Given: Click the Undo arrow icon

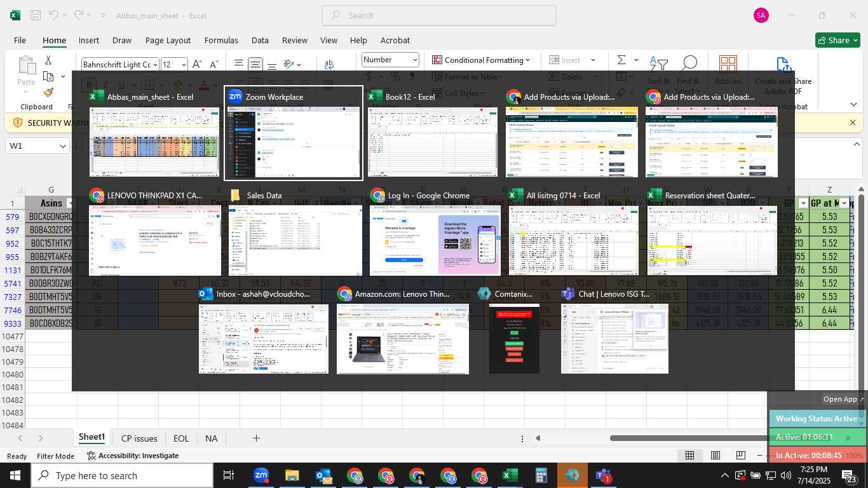Looking at the screenshot, I should (x=55, y=15).
